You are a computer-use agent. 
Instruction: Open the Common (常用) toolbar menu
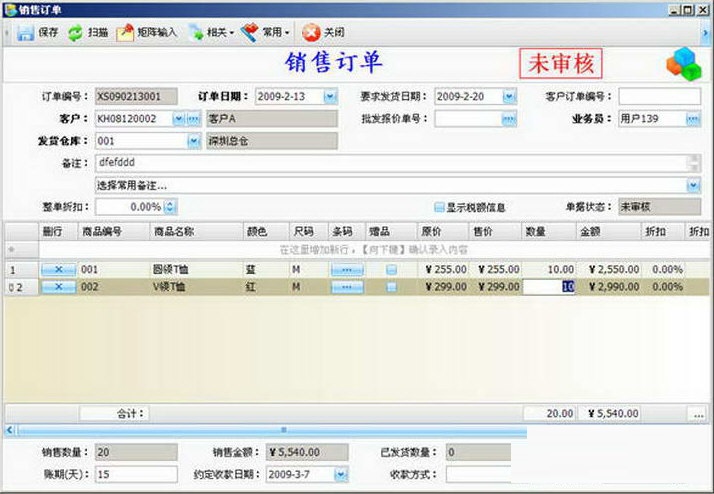pos(265,33)
